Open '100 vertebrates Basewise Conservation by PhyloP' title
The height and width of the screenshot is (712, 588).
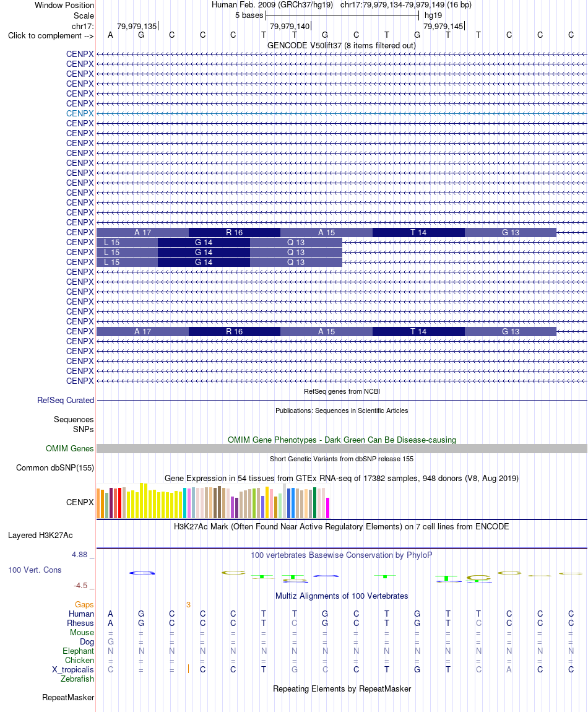coord(342,555)
